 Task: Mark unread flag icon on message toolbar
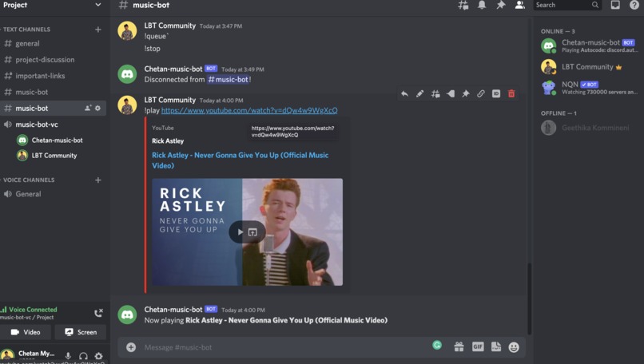(x=451, y=94)
